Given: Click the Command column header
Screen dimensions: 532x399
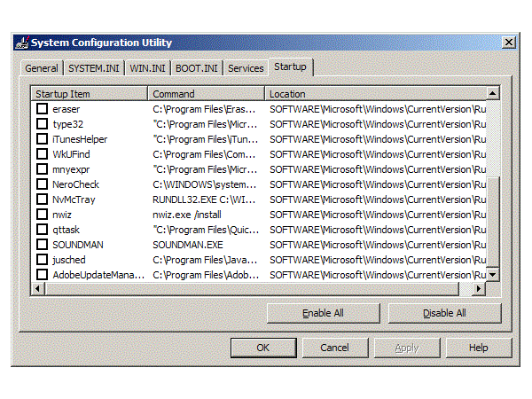Looking at the screenshot, I should click(207, 94).
